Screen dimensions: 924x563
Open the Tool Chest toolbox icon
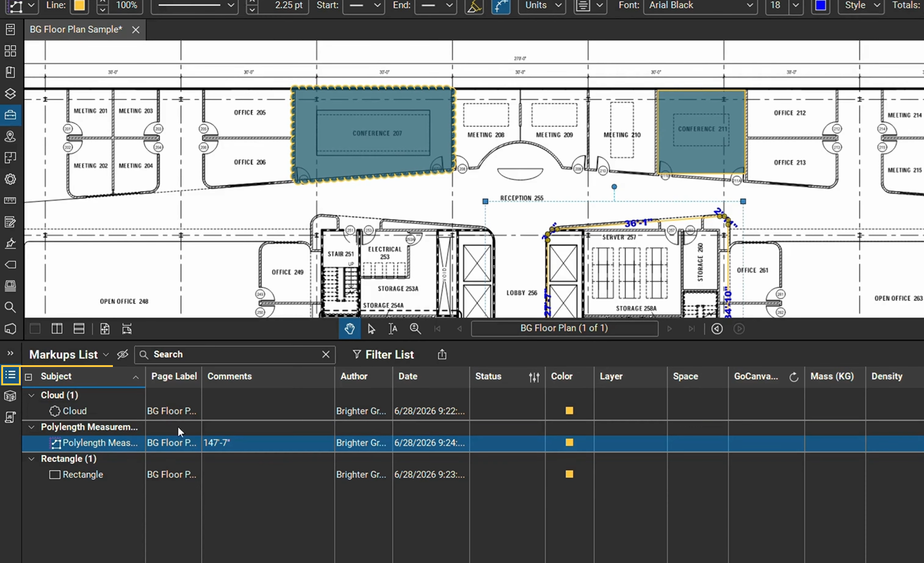(x=10, y=115)
